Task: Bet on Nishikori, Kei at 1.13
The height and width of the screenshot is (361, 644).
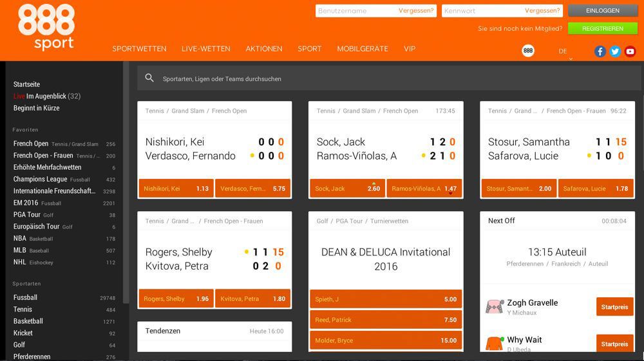Action: (176, 189)
